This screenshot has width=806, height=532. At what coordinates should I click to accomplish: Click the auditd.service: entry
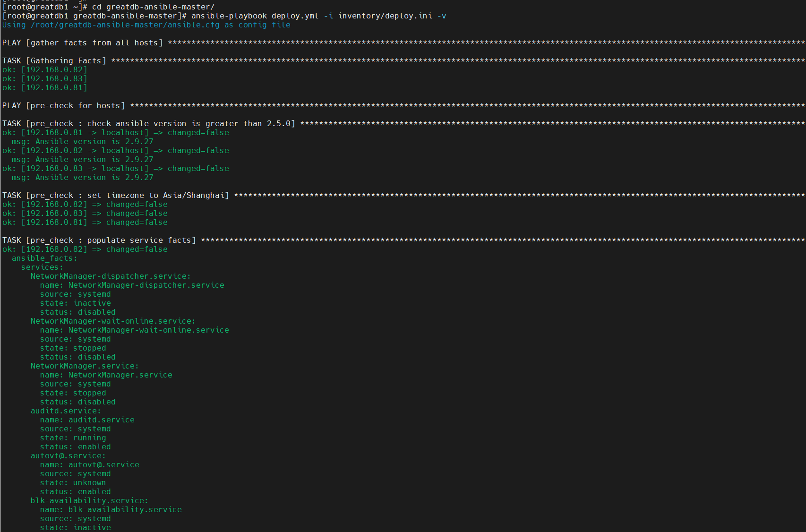click(x=66, y=411)
